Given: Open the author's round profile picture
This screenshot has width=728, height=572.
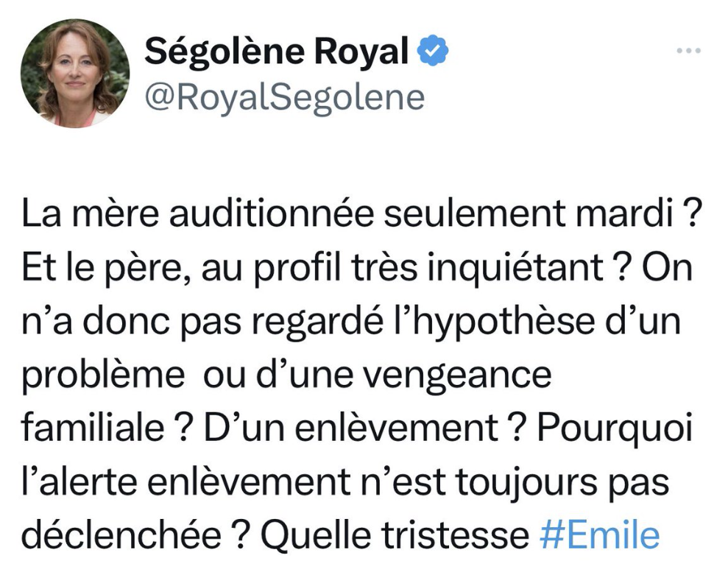Looking at the screenshot, I should pyautogui.click(x=75, y=73).
